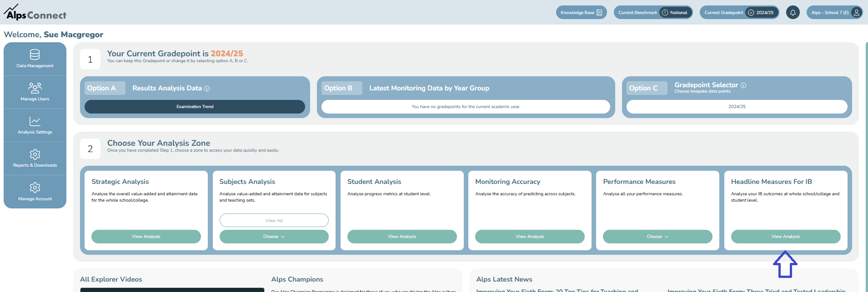
Task: Change the Current Gradepoint 2024/25 selector
Action: pyautogui.click(x=739, y=13)
